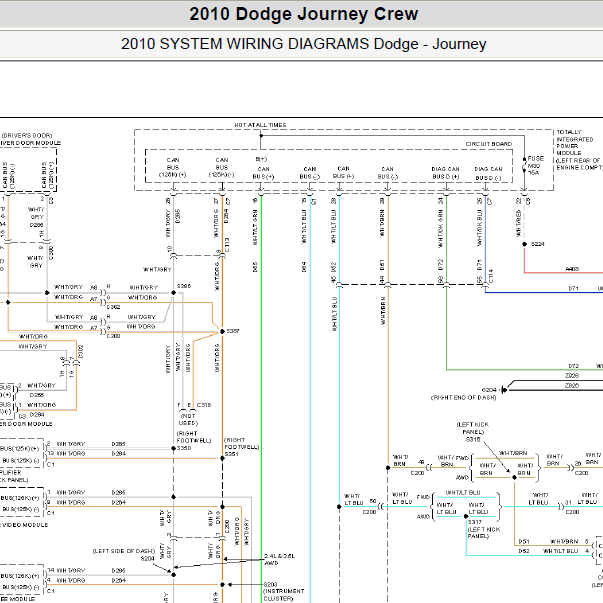Click the "2010 SYSTEM WIRING DIAGRAMS Dodge - Journey" heading
This screenshot has width=603, height=603.
click(x=303, y=44)
